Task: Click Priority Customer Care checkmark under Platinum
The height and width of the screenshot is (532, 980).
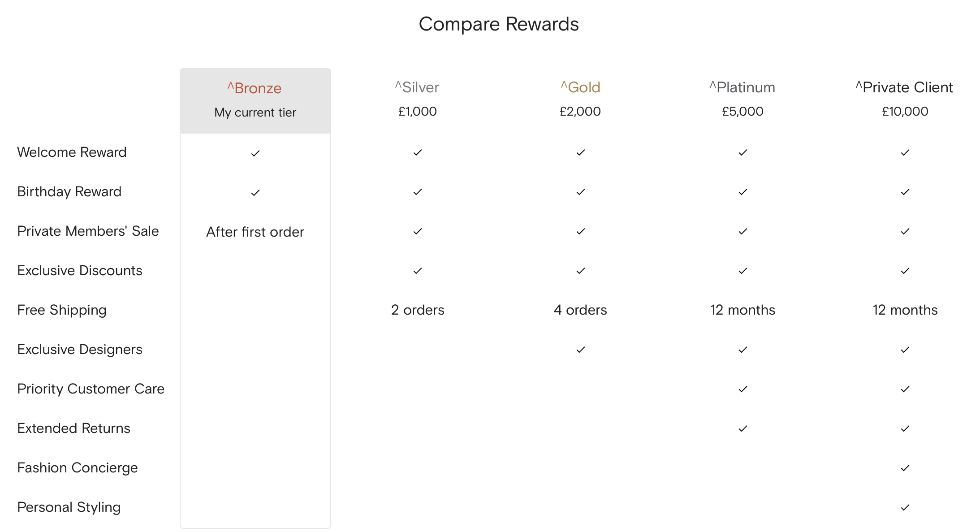Action: [x=743, y=389]
